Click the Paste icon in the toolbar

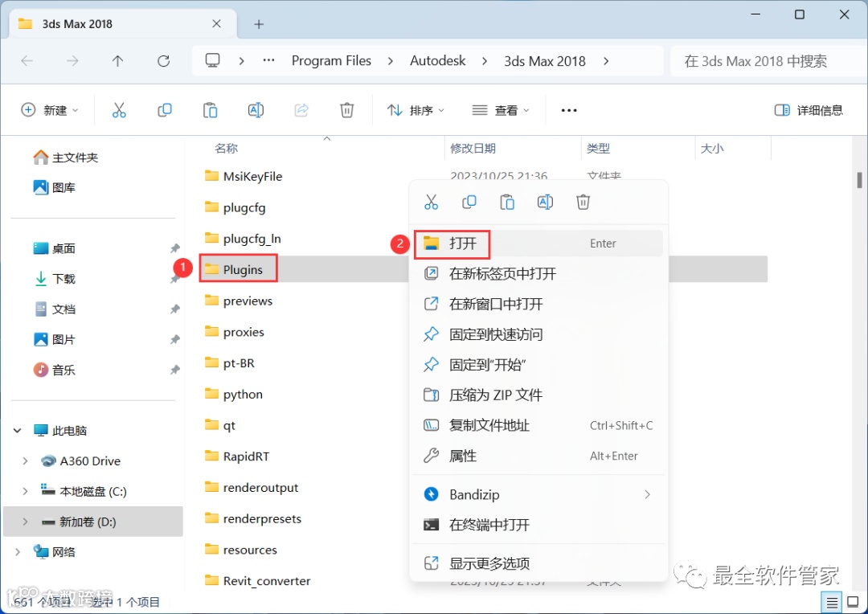click(211, 110)
